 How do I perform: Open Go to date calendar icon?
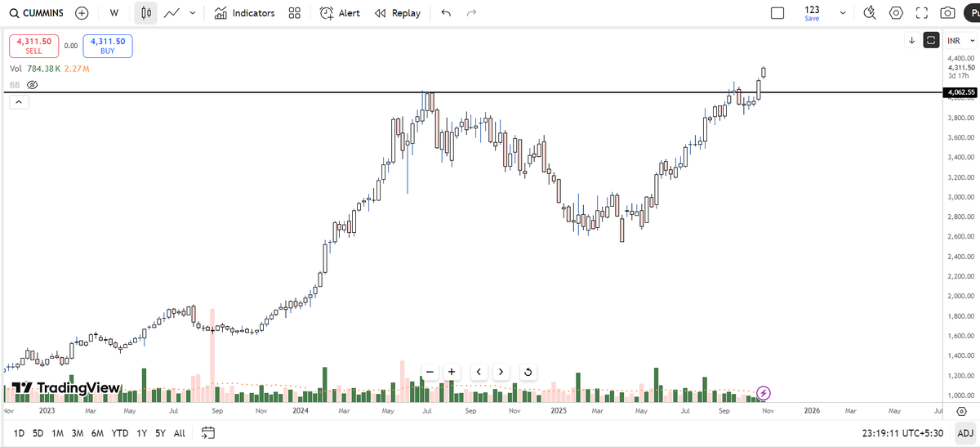coord(208,433)
